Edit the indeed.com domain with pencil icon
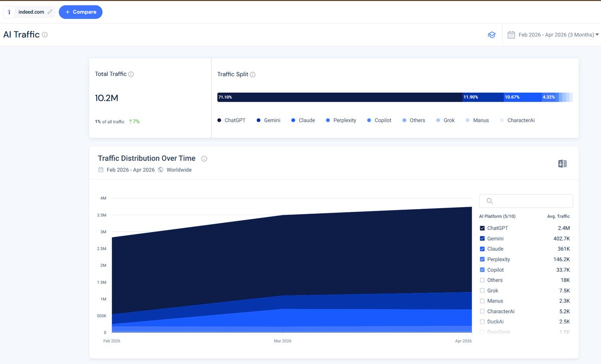Image resolution: width=601 pixels, height=364 pixels. pyautogui.click(x=50, y=12)
